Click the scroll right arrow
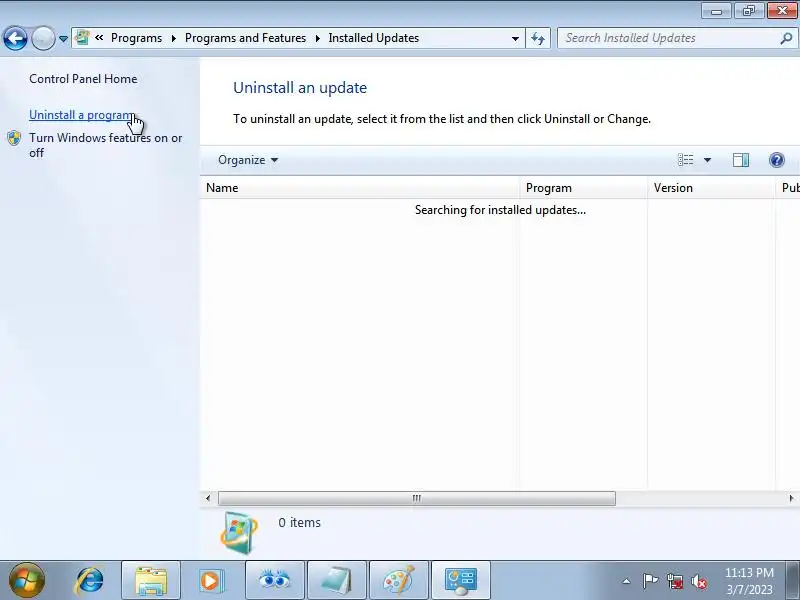 791,498
